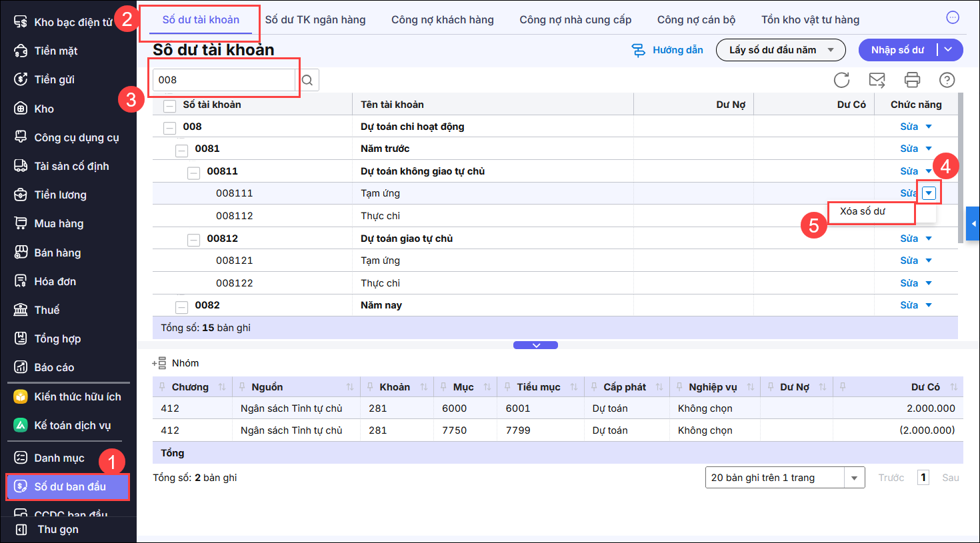Viewport: 980px width, 543px height.
Task: Open help via question mark icon
Action: 947,80
